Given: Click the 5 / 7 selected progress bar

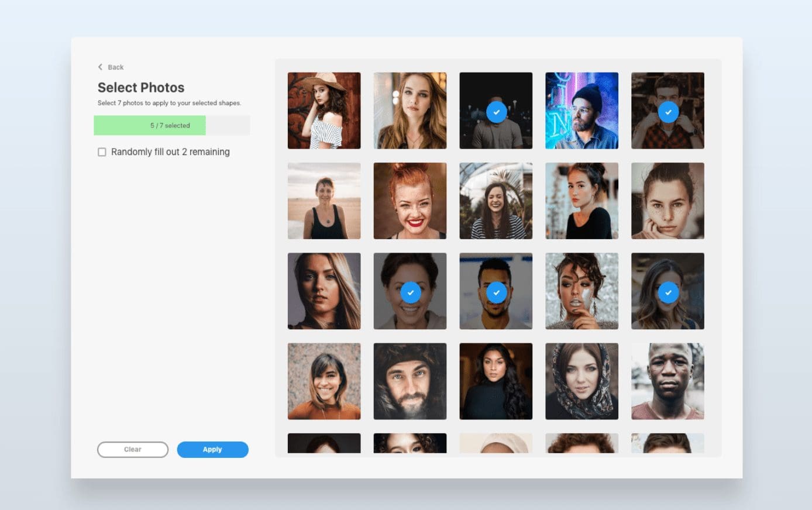Looking at the screenshot, I should 172,125.
